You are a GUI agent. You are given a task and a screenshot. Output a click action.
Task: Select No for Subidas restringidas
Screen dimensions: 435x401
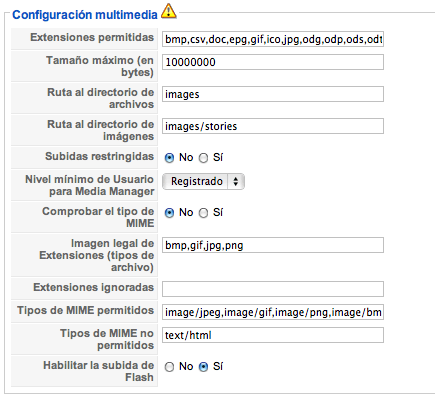point(169,158)
